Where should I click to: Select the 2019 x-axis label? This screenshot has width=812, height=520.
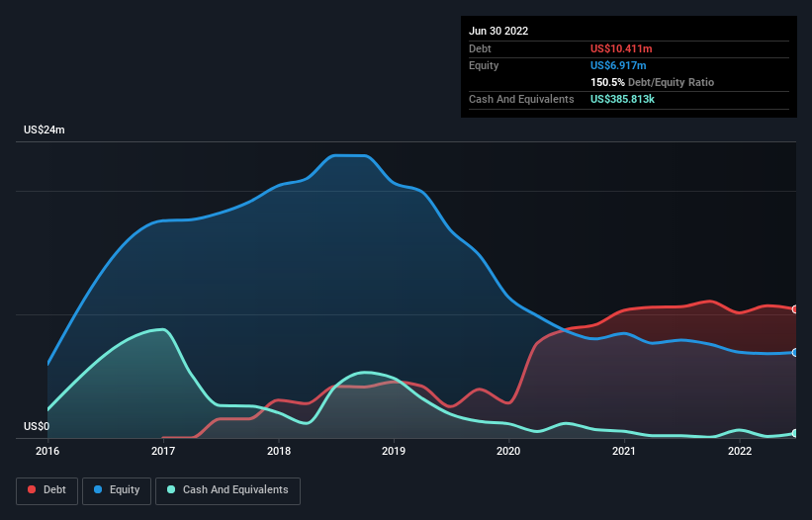tap(394, 451)
